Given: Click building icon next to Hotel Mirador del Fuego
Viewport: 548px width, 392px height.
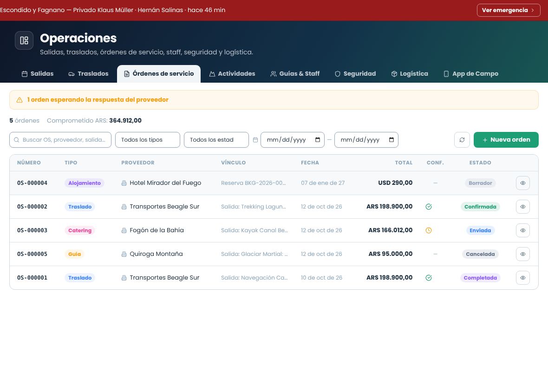Looking at the screenshot, I should click(x=124, y=183).
